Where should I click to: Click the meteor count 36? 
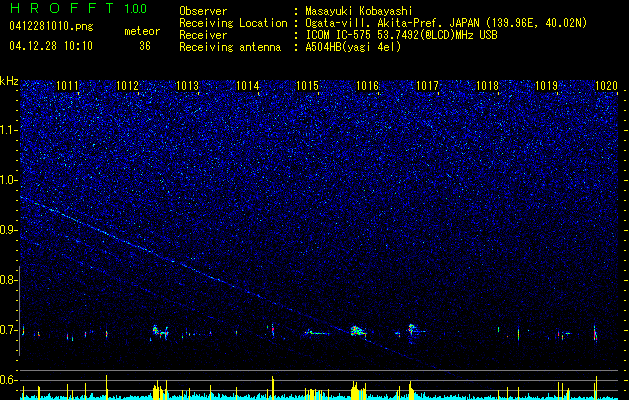[x=145, y=46]
